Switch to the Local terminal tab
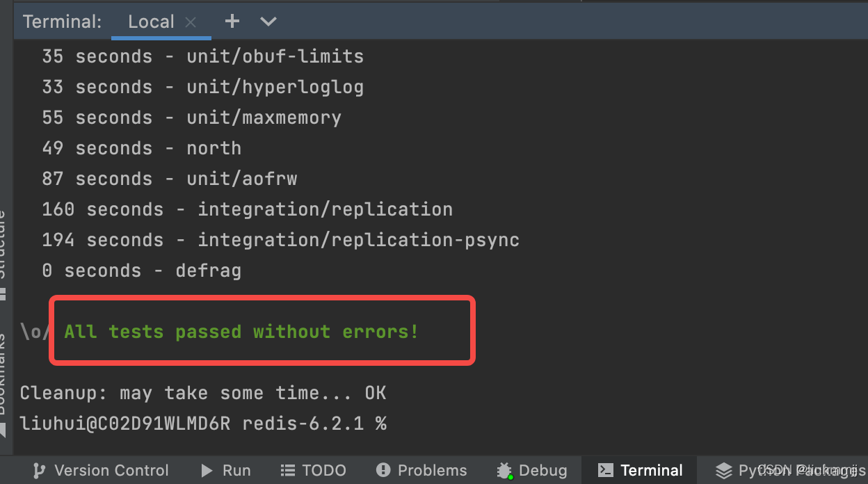The height and width of the screenshot is (484, 868). coord(151,21)
